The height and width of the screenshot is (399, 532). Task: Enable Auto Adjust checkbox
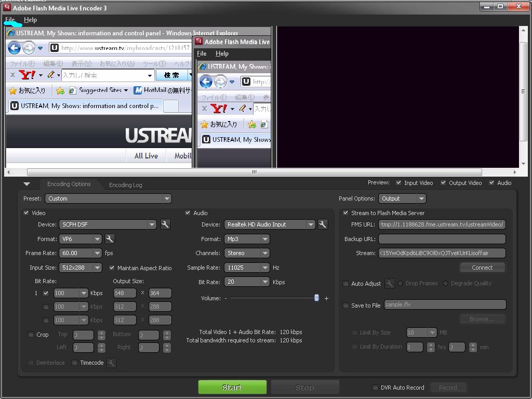pyautogui.click(x=345, y=283)
